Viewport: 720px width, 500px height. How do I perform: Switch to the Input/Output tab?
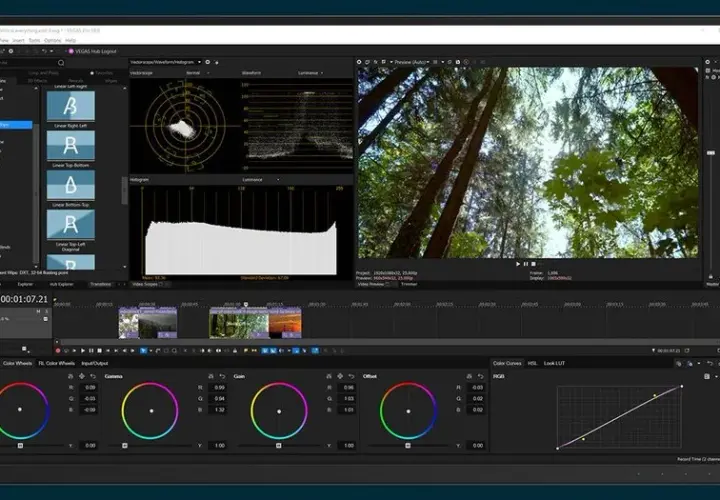coord(95,363)
